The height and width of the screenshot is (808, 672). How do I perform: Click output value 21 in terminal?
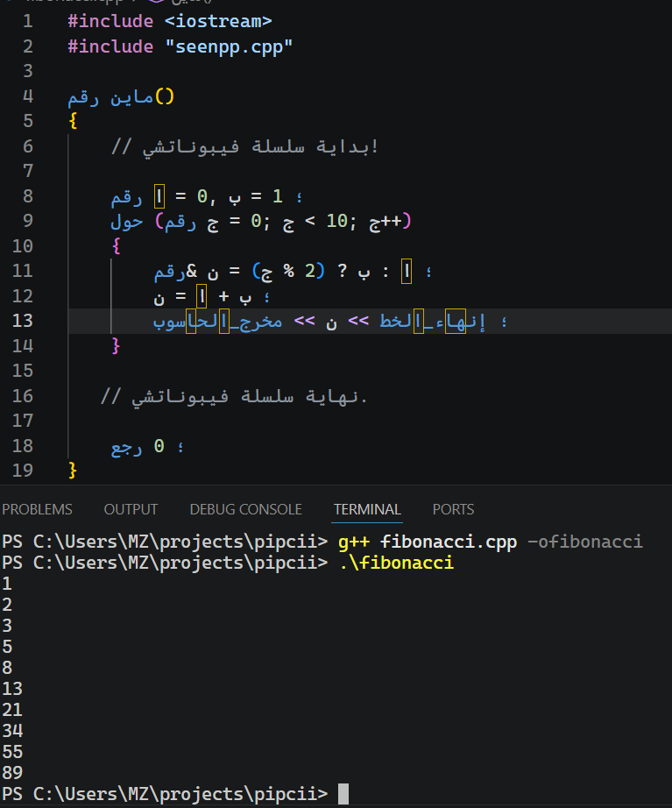pos(12,710)
